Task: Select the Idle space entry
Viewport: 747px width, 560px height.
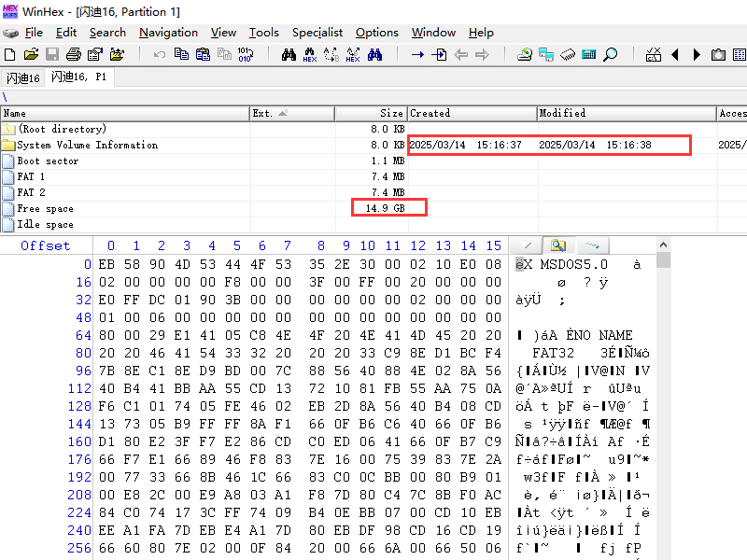Action: (45, 224)
